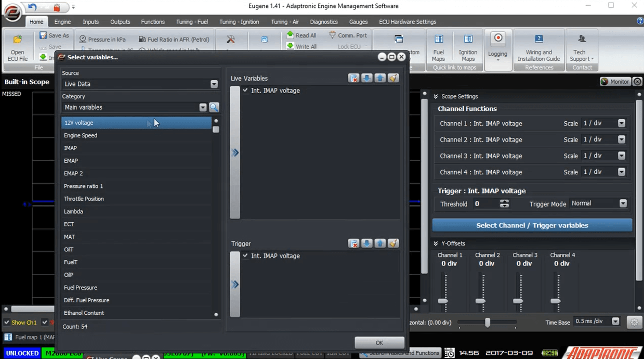Adjust the Channel 3 Y-offset slider
The image size is (644, 359).
518,301
